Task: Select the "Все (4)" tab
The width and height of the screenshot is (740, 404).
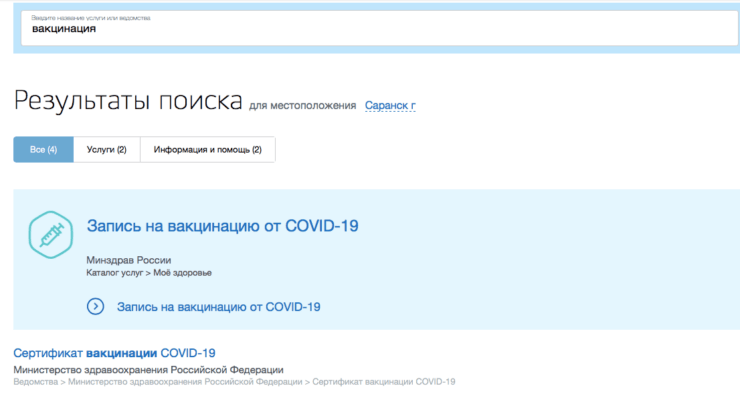Action: (x=43, y=149)
